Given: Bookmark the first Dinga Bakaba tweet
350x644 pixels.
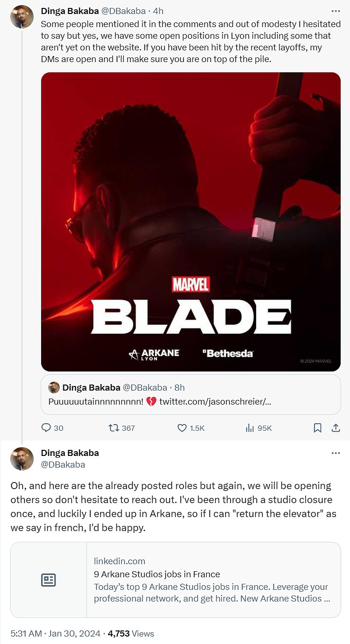Looking at the screenshot, I should coord(317,428).
